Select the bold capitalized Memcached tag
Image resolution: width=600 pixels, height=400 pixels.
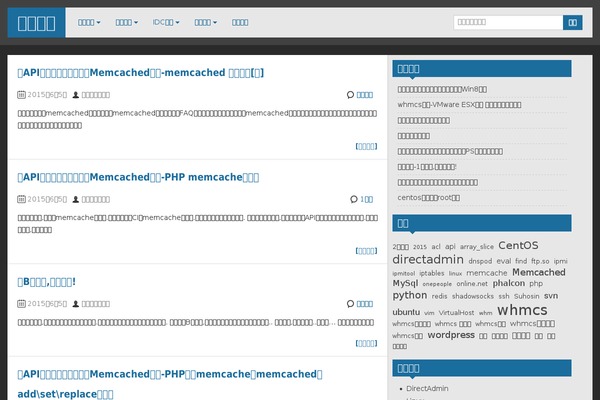point(539,272)
